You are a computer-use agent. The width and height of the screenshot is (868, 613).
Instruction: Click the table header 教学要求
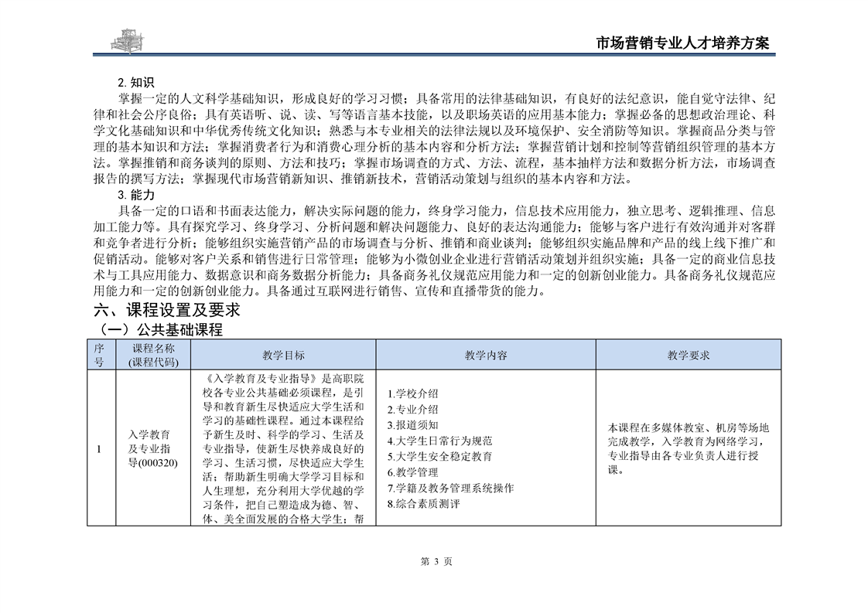[689, 355]
